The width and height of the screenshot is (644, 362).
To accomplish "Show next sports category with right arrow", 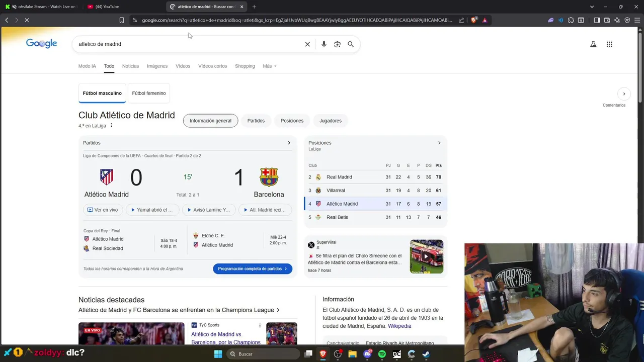I will (624, 94).
